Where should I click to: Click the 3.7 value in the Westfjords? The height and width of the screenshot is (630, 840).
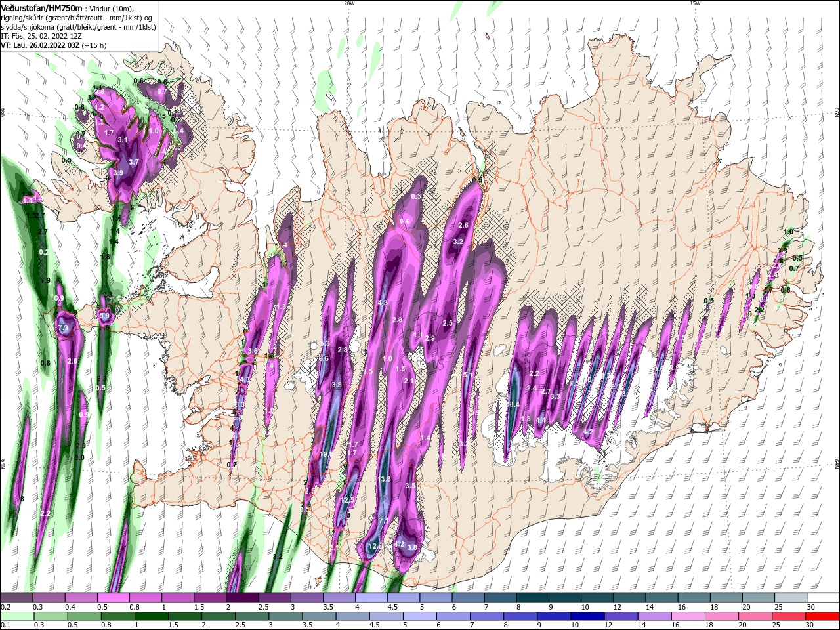[x=134, y=161]
